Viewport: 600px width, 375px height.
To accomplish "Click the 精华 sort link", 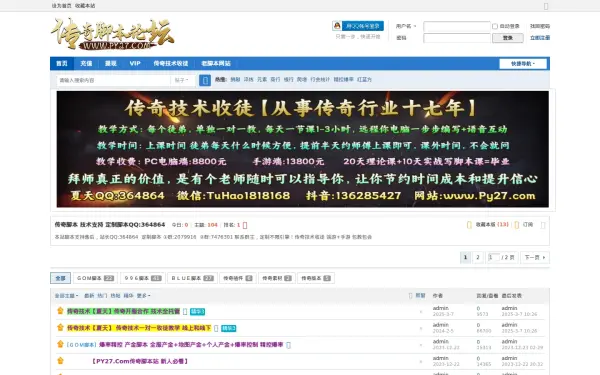I will [x=128, y=295].
